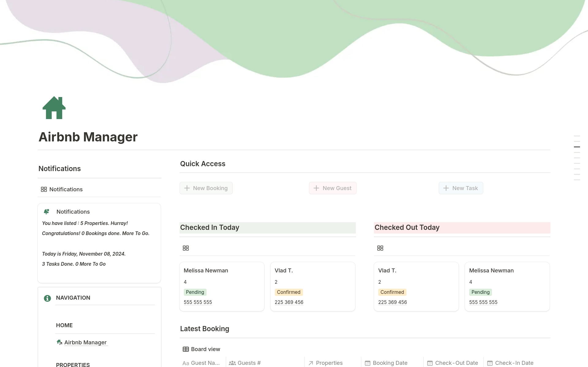Image resolution: width=588 pixels, height=367 pixels.
Task: Click the bell icon on the Notifications card
Action: (47, 212)
